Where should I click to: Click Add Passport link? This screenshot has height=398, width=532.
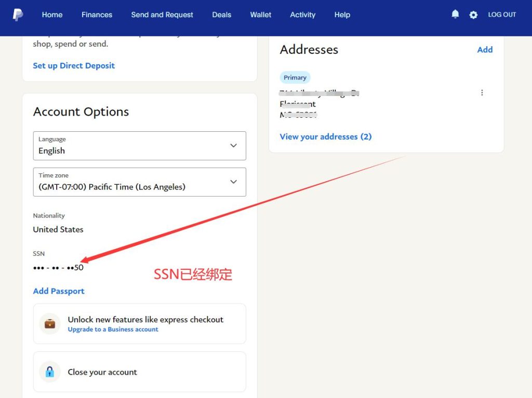click(x=59, y=291)
